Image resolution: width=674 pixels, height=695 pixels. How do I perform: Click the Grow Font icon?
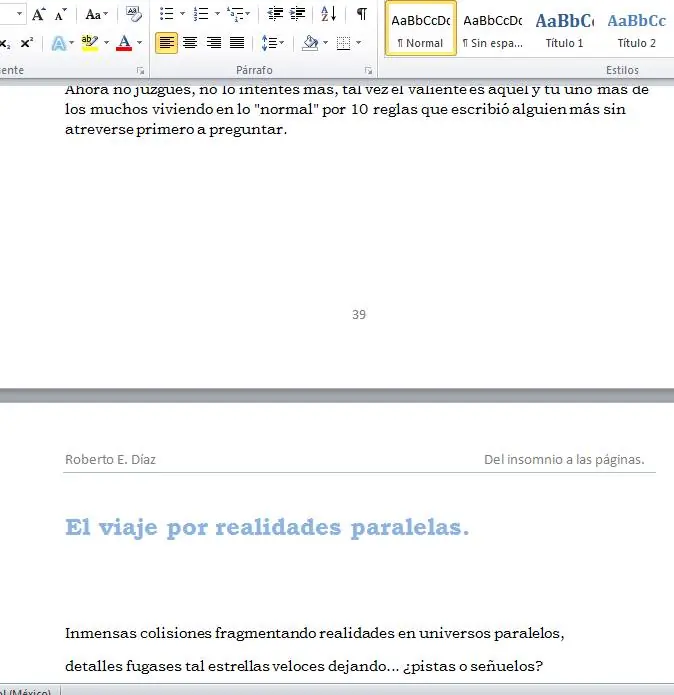point(39,14)
